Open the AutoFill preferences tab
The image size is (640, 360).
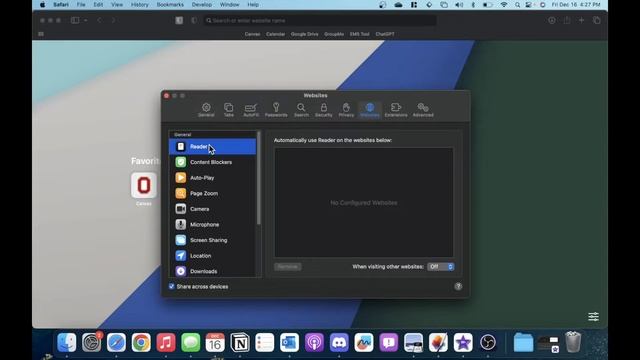point(251,110)
